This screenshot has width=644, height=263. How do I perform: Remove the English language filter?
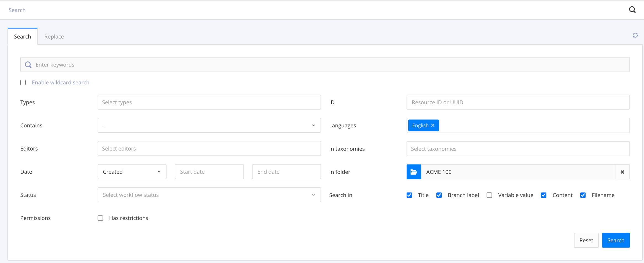tap(433, 125)
